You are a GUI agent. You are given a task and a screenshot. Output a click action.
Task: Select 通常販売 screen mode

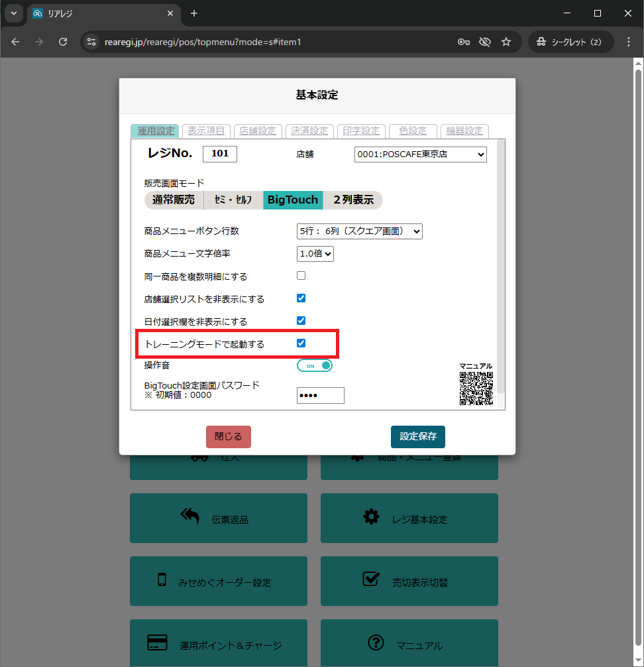pos(174,200)
